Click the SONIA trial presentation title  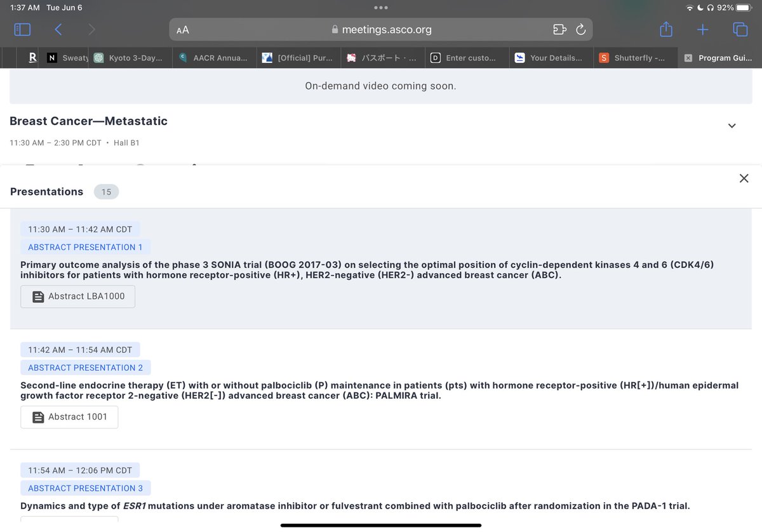coord(367,270)
